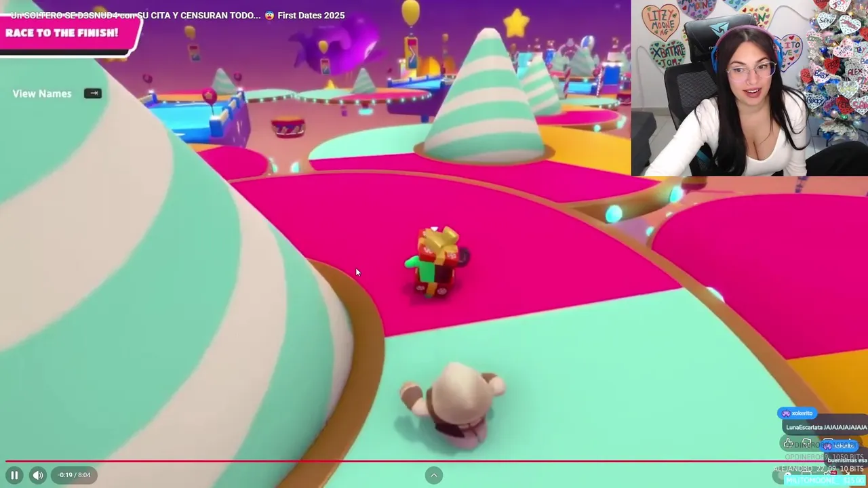The width and height of the screenshot is (868, 488).
Task: Seek along the red video progress bar
Action: 434,461
